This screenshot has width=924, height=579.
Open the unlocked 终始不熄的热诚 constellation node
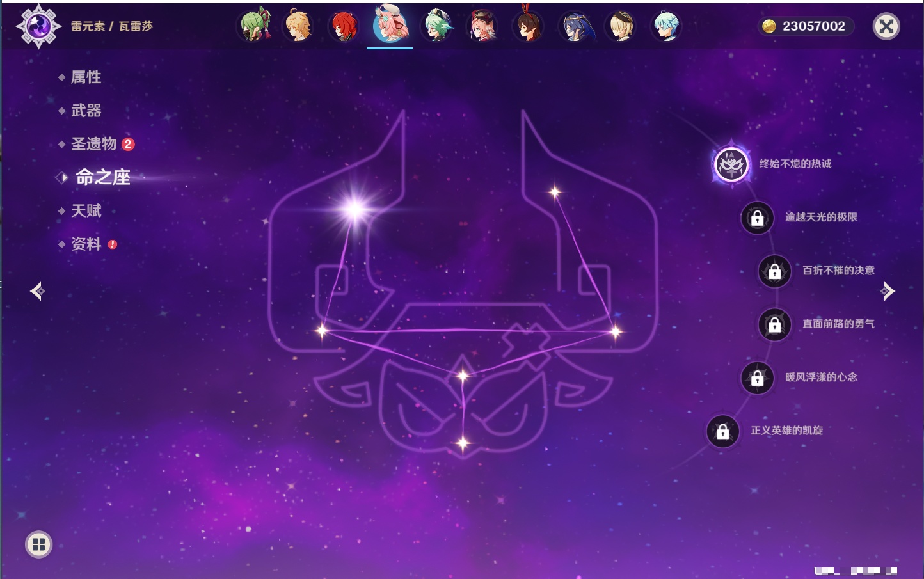pos(731,164)
